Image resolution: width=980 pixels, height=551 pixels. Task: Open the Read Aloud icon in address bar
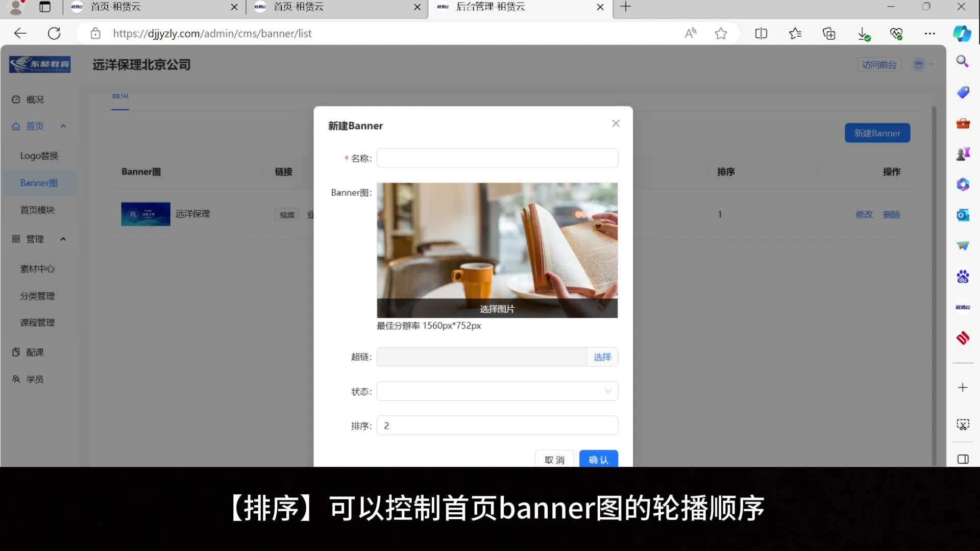click(x=690, y=34)
